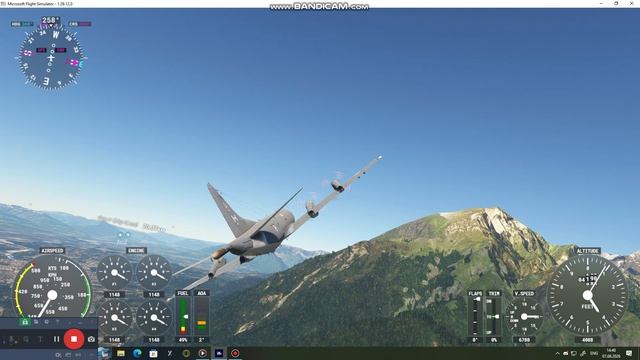
Task: Open Bandicam red record taskbar icon
Action: click(x=235, y=353)
